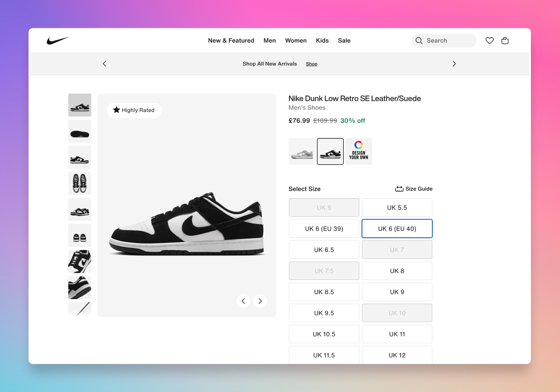Go to next product image
Viewport: 560px width, 392px height.
pyautogui.click(x=260, y=301)
